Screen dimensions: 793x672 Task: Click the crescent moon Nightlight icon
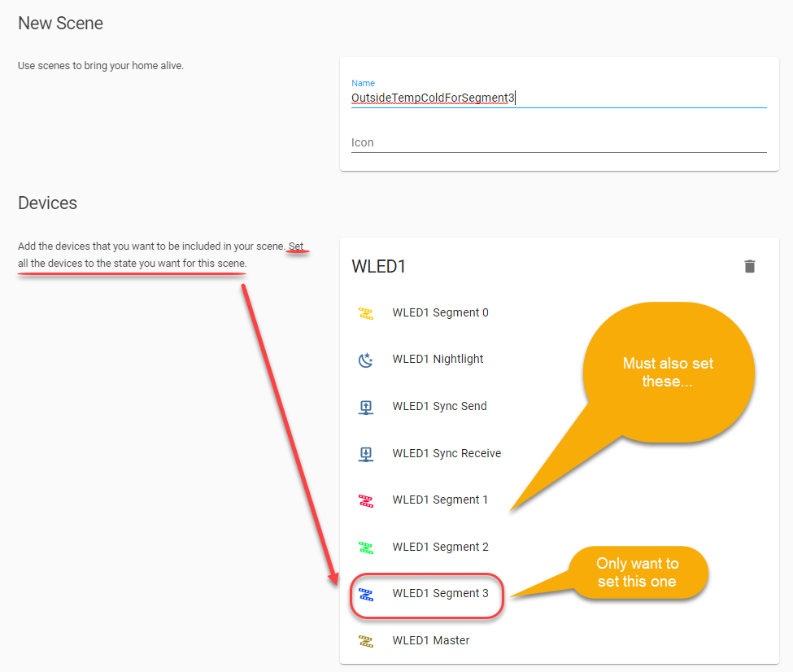tap(366, 359)
